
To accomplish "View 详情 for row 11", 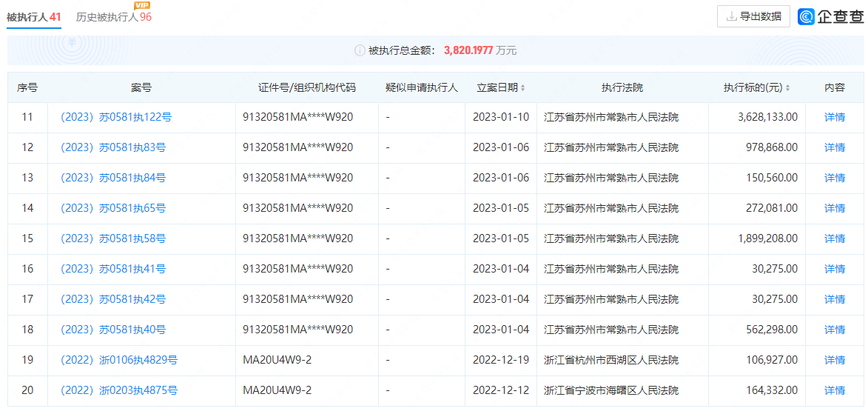I will [x=834, y=117].
